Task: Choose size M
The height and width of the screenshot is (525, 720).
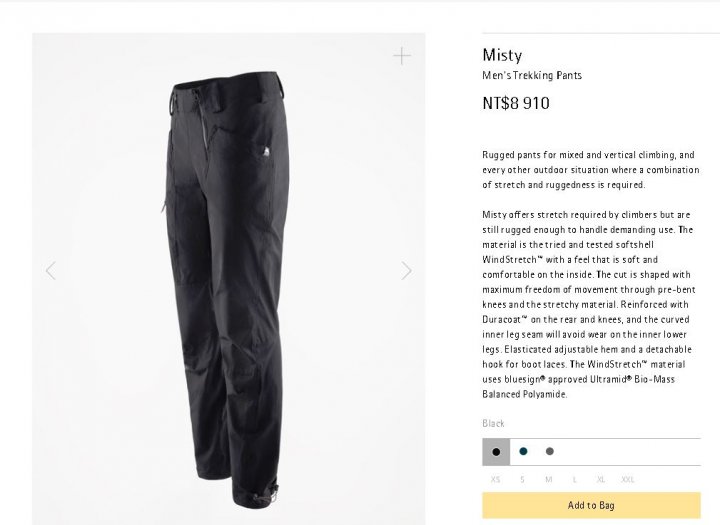Action: pyautogui.click(x=548, y=480)
